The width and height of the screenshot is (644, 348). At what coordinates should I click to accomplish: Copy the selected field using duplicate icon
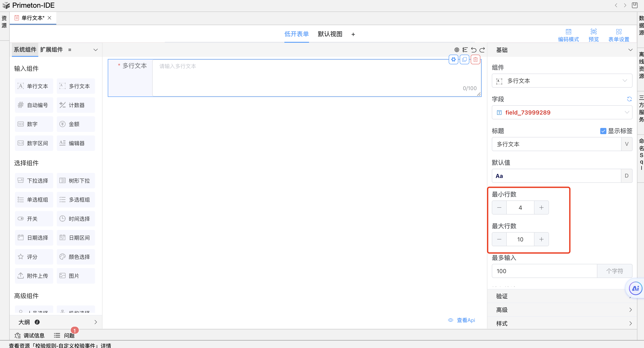coord(464,60)
